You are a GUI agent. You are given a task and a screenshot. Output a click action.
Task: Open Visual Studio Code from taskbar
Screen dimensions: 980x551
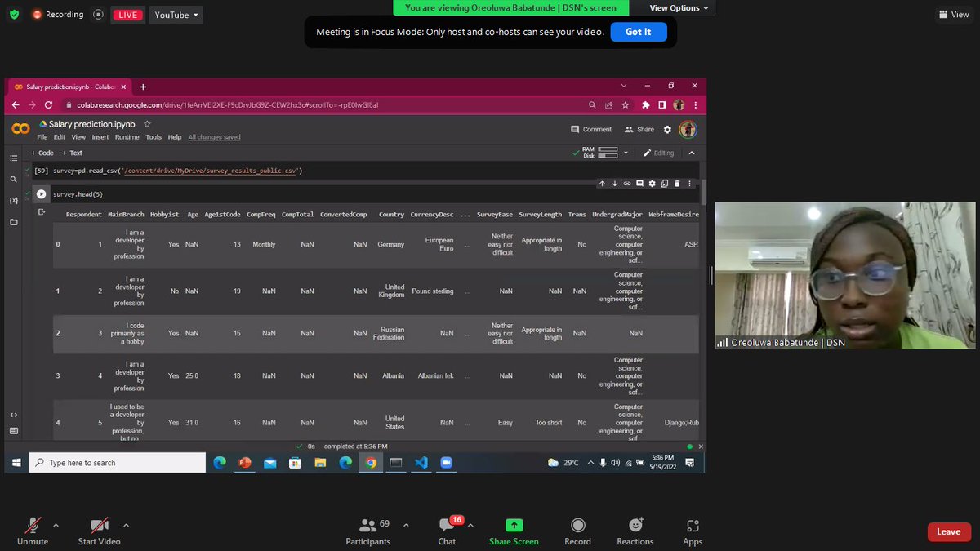(x=421, y=463)
